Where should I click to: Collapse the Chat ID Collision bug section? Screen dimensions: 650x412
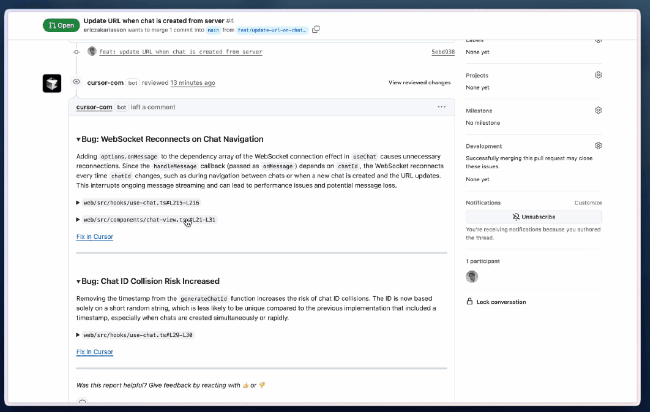point(79,281)
